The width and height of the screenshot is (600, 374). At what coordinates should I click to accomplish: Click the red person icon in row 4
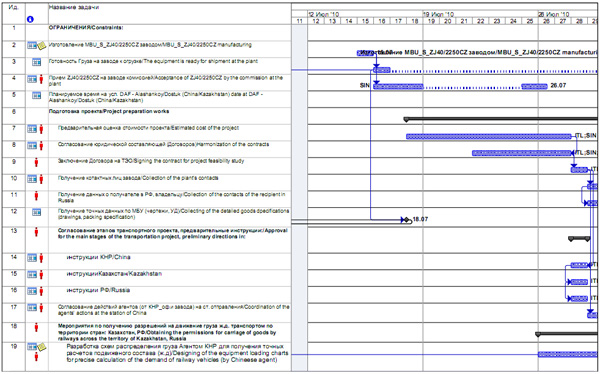click(x=41, y=79)
